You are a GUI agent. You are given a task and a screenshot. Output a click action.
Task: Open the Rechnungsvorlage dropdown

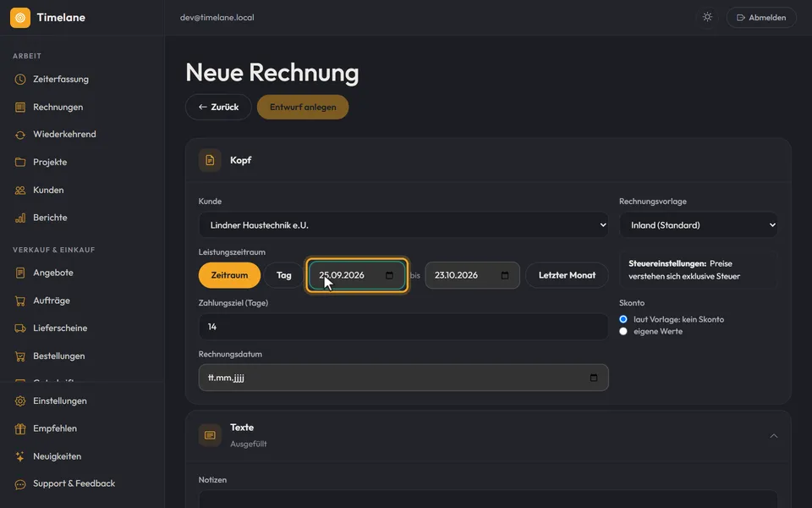pyautogui.click(x=699, y=225)
